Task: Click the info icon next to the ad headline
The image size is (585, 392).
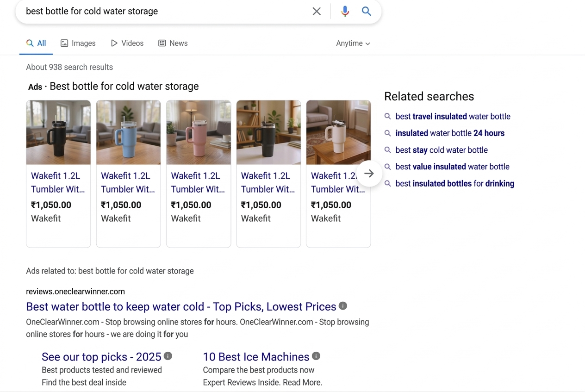Action: pos(343,305)
